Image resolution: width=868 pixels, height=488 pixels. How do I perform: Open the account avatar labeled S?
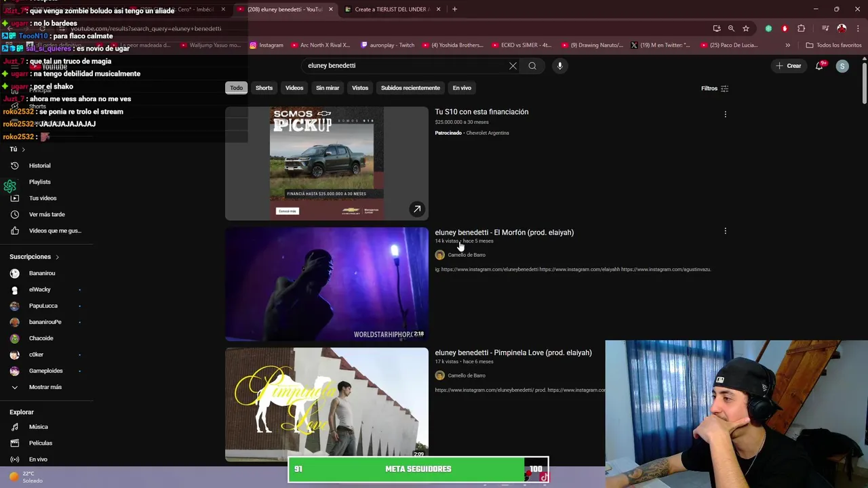point(842,66)
